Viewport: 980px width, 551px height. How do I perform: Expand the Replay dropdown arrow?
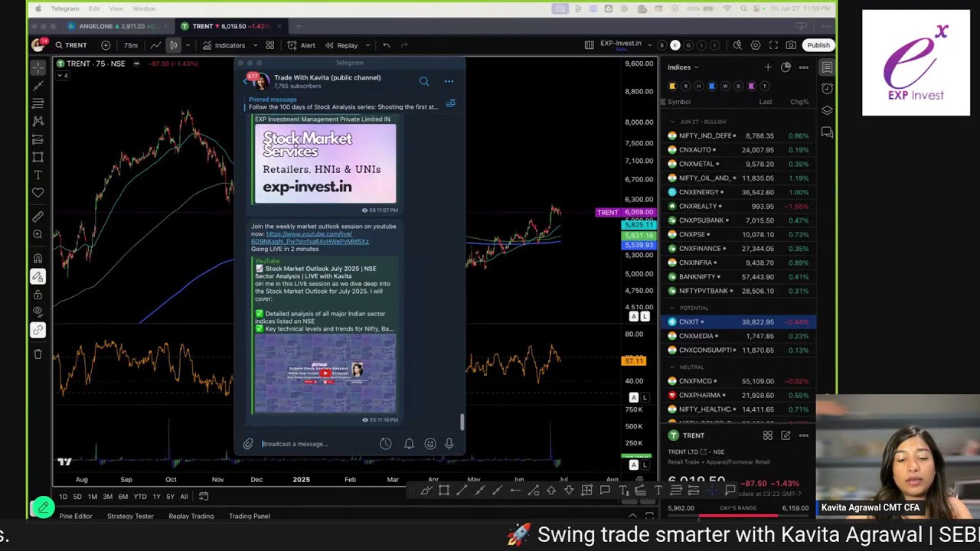coord(367,45)
